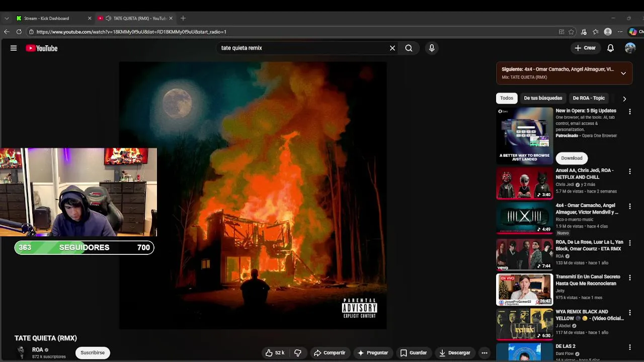This screenshot has width=644, height=362.
Task: Open the WYA REMIX BLACK AND YELLOW thumbnail
Action: tap(525, 325)
